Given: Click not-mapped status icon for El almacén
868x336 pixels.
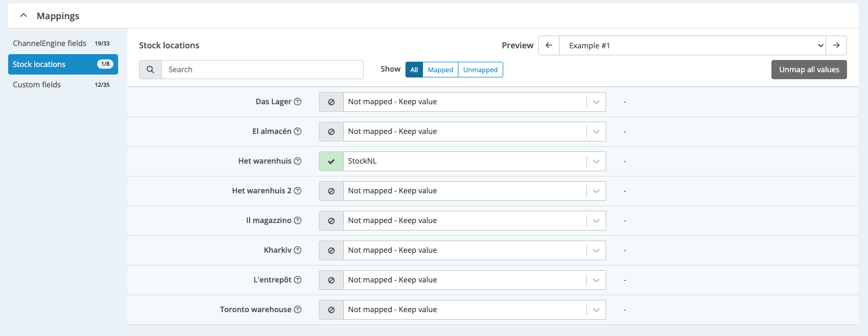Looking at the screenshot, I should click(x=332, y=132).
